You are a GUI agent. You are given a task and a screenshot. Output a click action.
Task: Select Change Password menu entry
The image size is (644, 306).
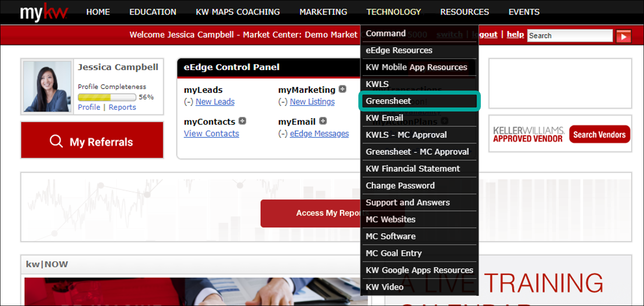point(420,185)
